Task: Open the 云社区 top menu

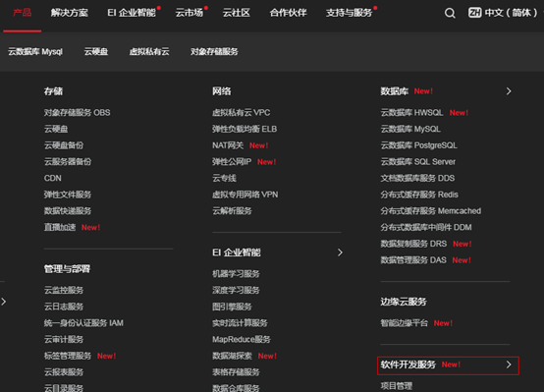Action: click(x=237, y=13)
